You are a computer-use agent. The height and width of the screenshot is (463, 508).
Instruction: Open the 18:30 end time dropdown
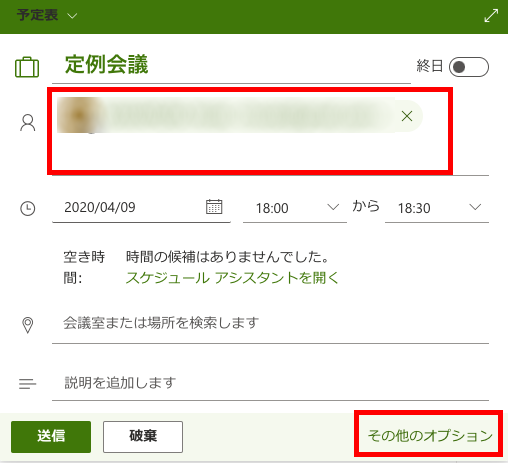[437, 208]
